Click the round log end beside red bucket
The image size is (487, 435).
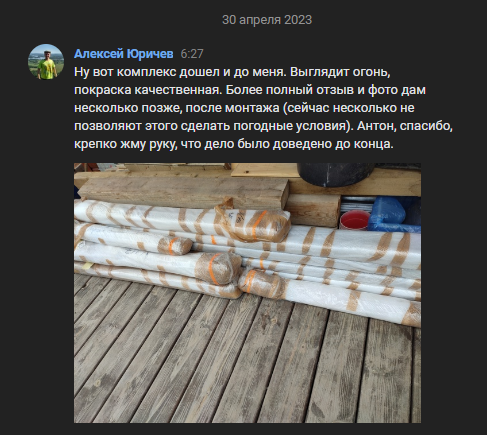pos(313,210)
